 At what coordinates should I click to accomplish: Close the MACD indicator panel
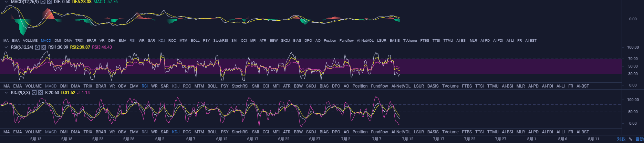49,2
